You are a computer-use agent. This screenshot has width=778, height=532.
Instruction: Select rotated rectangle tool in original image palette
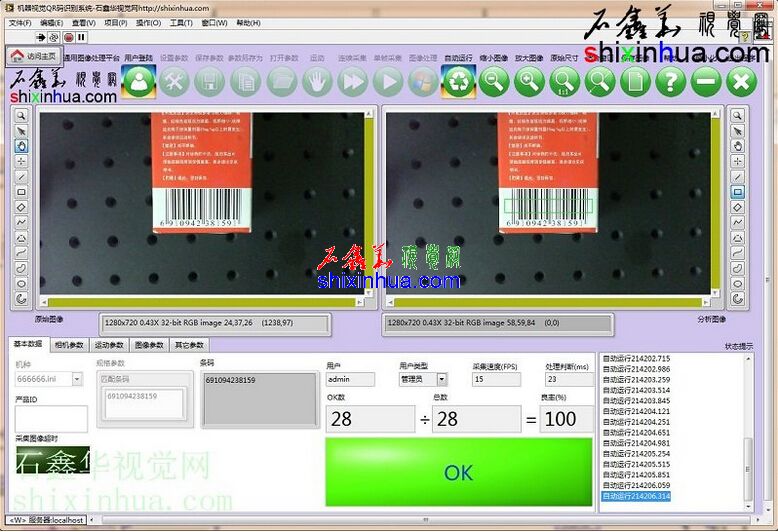pyautogui.click(x=21, y=207)
